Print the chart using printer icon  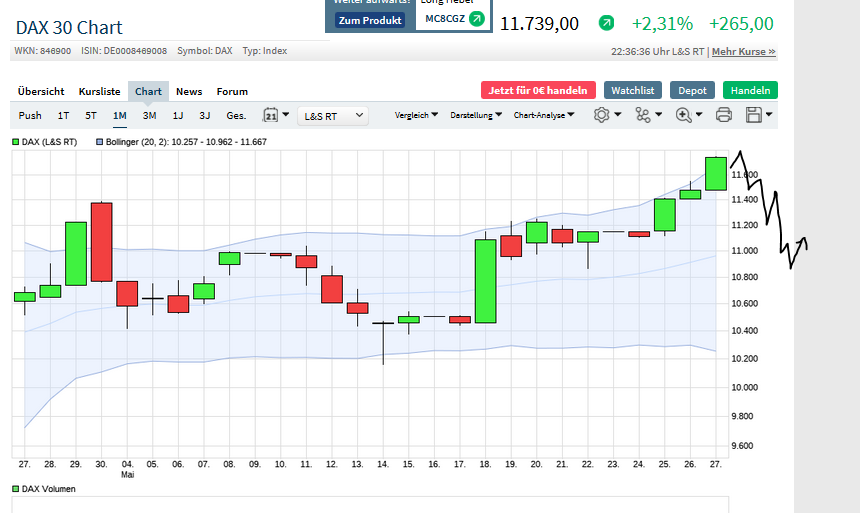pos(724,115)
